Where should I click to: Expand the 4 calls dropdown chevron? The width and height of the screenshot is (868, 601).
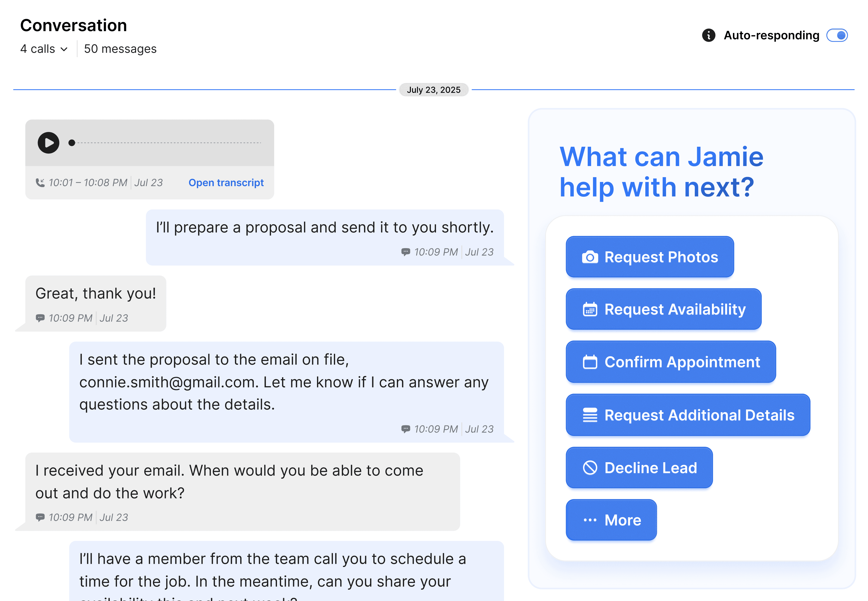click(x=64, y=49)
